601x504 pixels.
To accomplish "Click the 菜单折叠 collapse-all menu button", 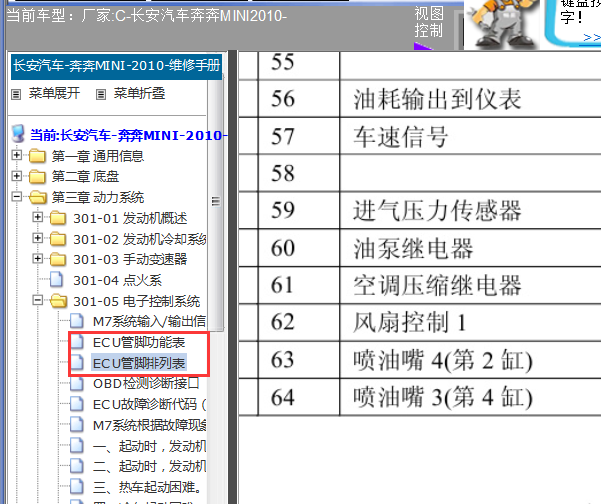I will pyautogui.click(x=139, y=93).
